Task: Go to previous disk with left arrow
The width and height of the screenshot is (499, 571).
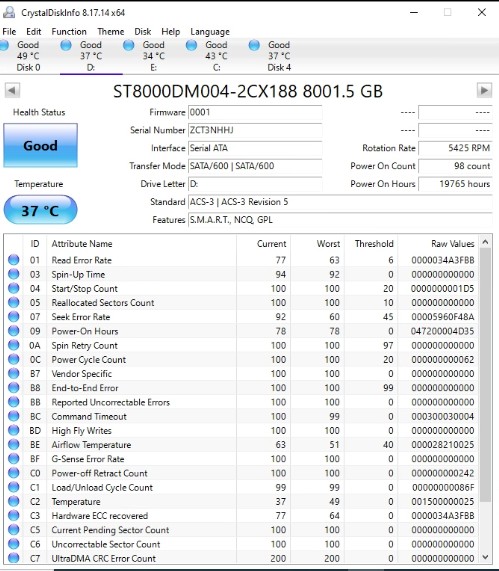Action: (12, 90)
